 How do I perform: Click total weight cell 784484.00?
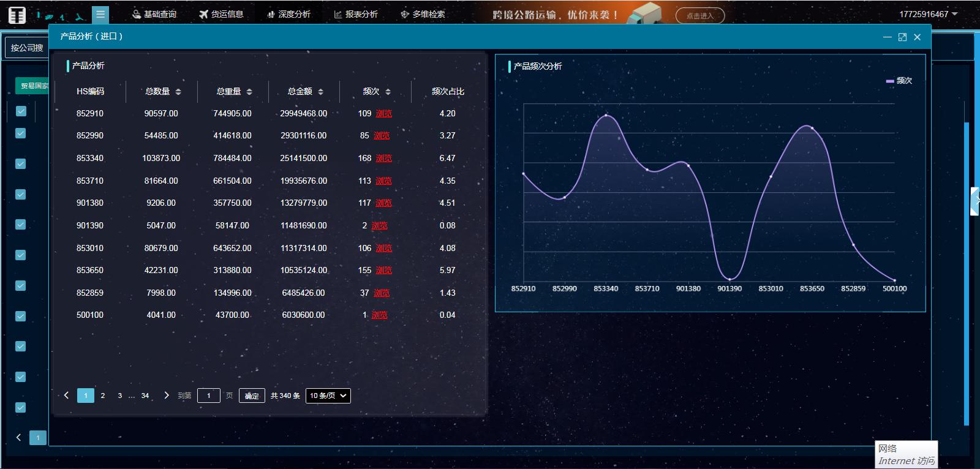(x=232, y=159)
